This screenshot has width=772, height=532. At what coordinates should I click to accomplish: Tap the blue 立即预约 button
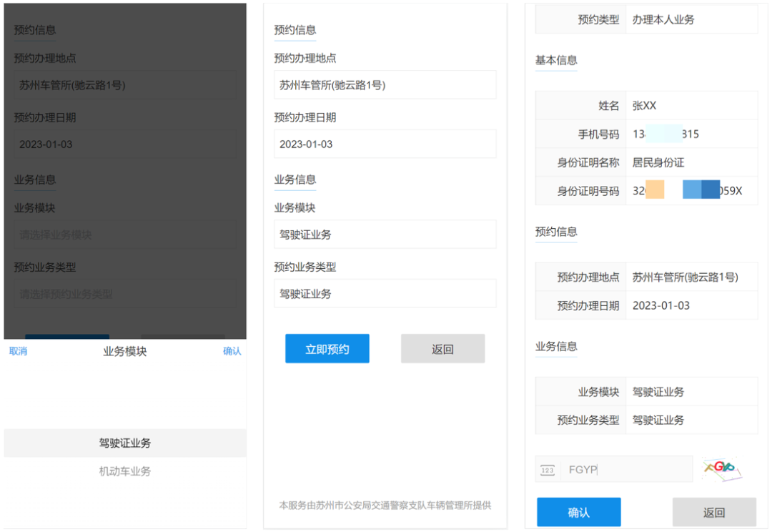pos(327,349)
